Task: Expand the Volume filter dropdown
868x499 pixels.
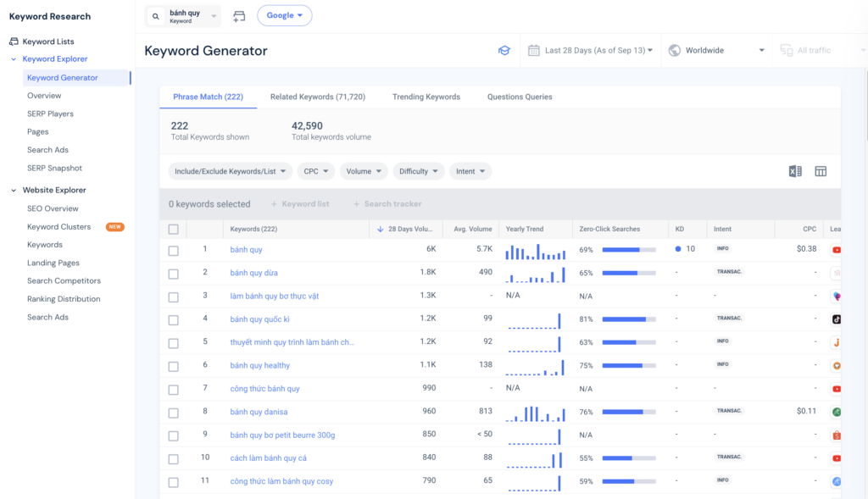Action: pyautogui.click(x=364, y=171)
